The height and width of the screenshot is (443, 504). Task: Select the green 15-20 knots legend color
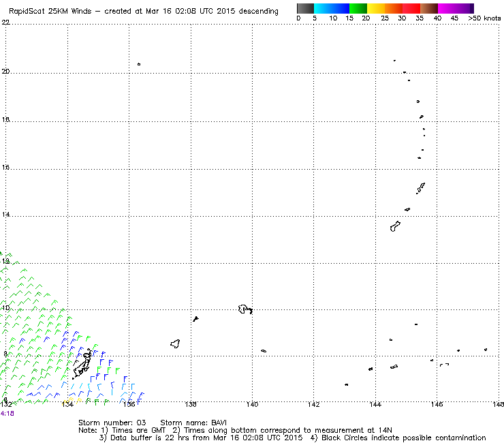click(358, 8)
